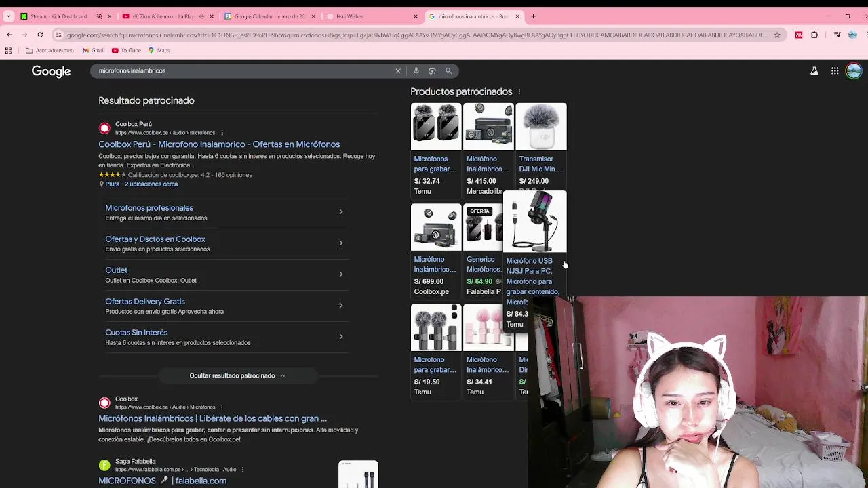This screenshot has width=868, height=488.
Task: Open the Plura 2 ubicaciones cerca link
Action: (x=141, y=184)
